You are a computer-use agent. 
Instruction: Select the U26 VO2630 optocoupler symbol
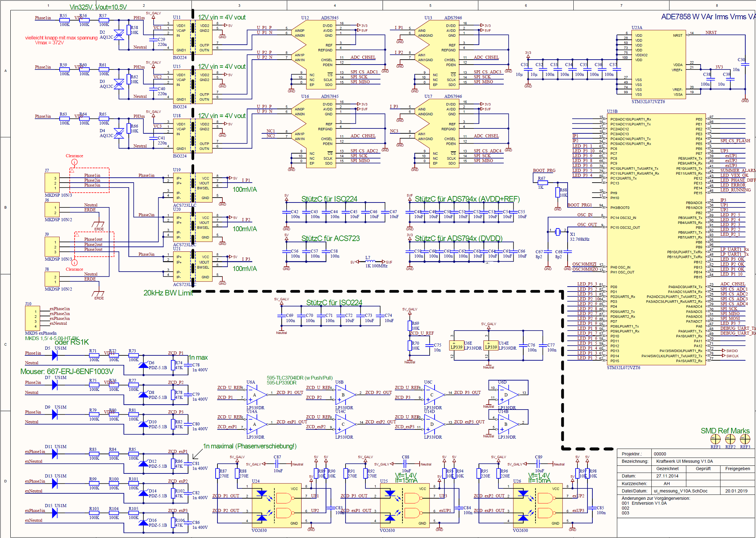point(538,505)
